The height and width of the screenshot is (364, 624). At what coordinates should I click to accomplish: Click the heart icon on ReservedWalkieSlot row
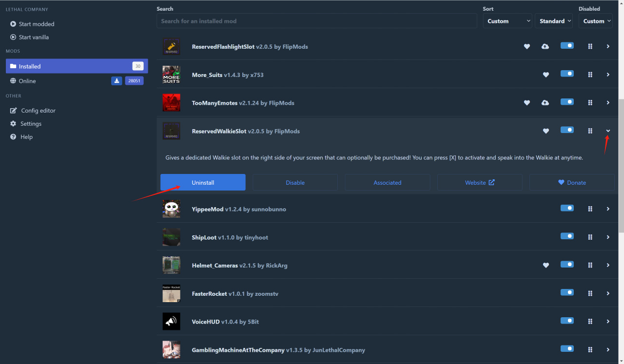coord(546,131)
